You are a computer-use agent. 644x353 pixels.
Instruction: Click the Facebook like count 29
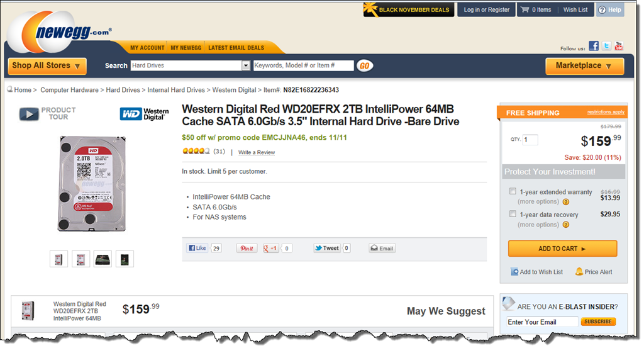tap(216, 248)
